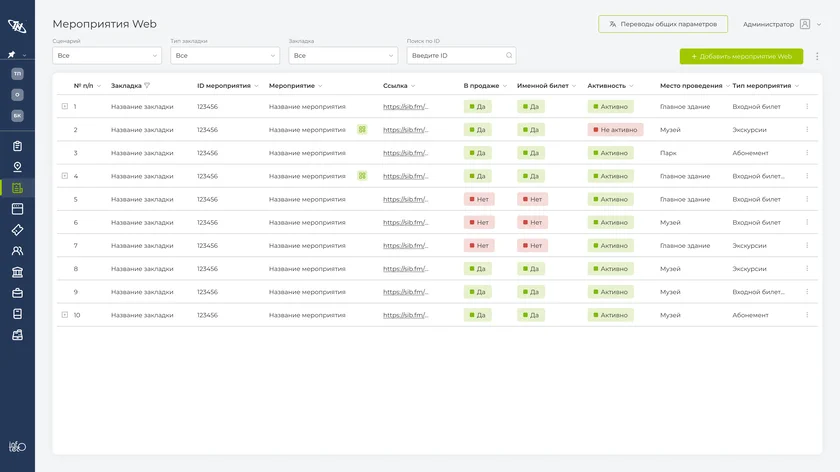Expand row 4 with the plus box

pyautogui.click(x=65, y=176)
